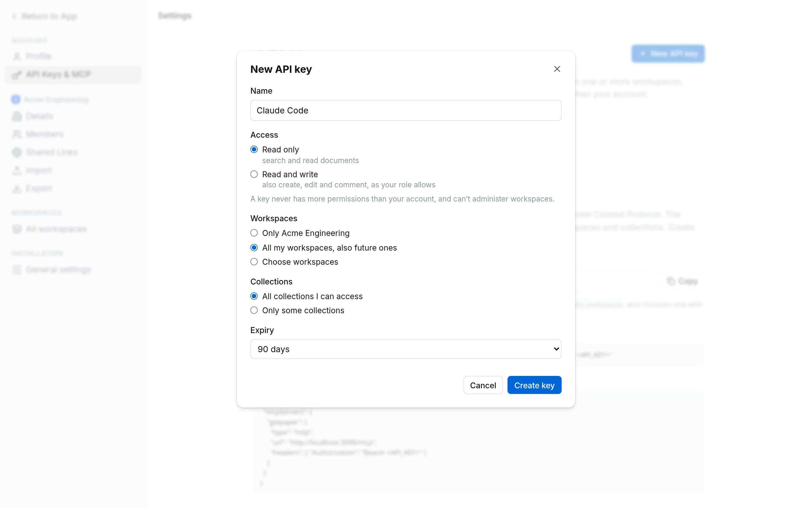Choose Only Acme Engineering workspace
Screen dimensions: 812x508
pos(254,233)
